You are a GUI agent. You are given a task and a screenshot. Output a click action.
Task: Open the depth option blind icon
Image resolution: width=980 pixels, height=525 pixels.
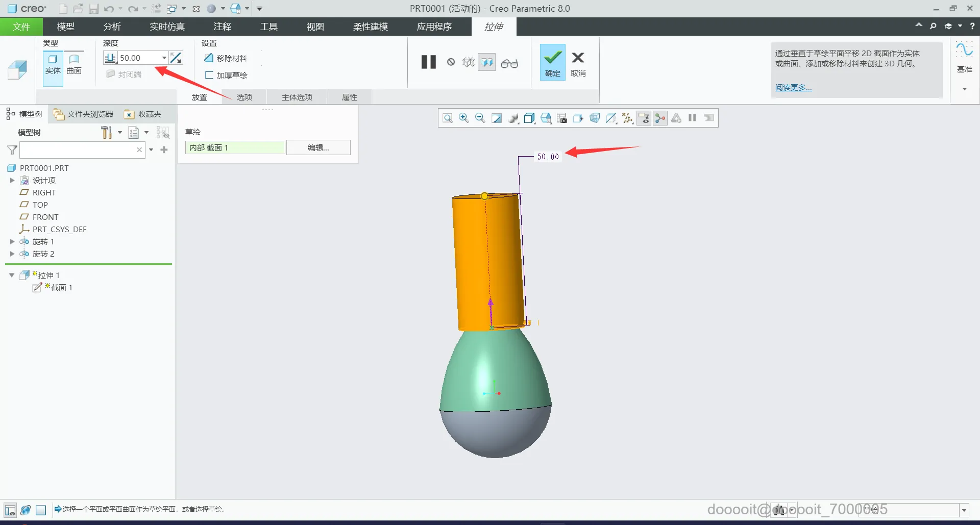click(x=110, y=58)
